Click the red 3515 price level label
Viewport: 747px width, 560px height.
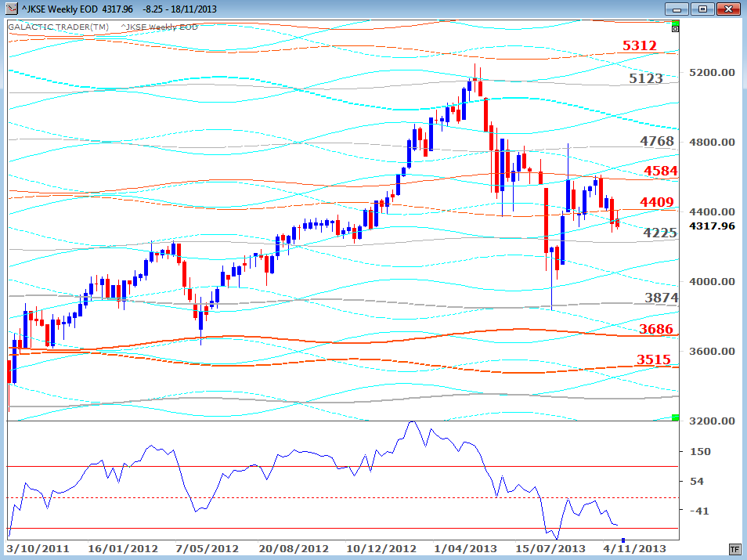click(653, 359)
